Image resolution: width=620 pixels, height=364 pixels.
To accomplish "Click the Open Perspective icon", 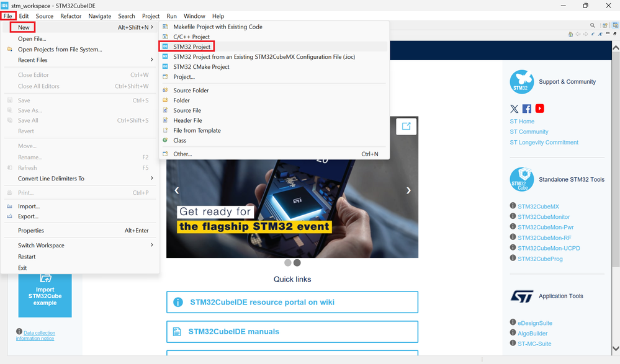I will [605, 25].
